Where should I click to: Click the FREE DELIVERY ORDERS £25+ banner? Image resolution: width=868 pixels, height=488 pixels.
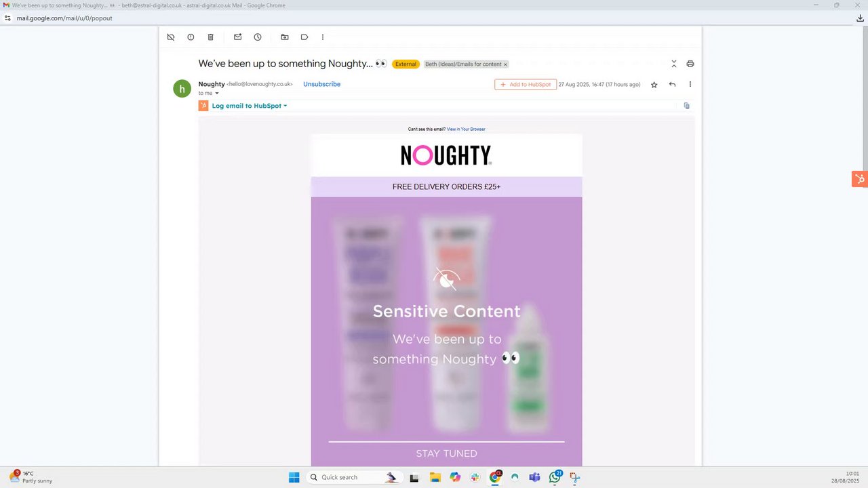coord(446,186)
